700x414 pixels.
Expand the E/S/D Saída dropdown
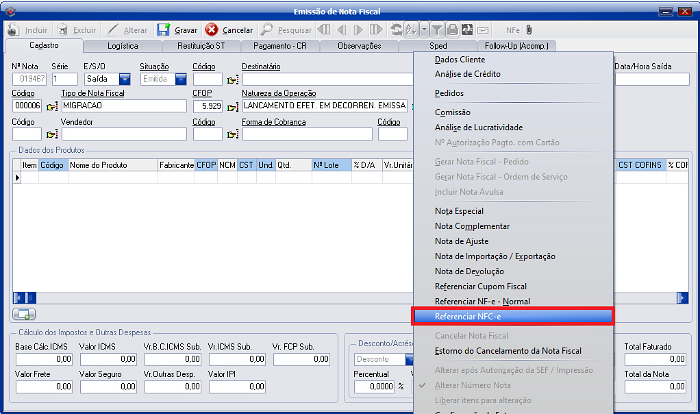[x=125, y=80]
